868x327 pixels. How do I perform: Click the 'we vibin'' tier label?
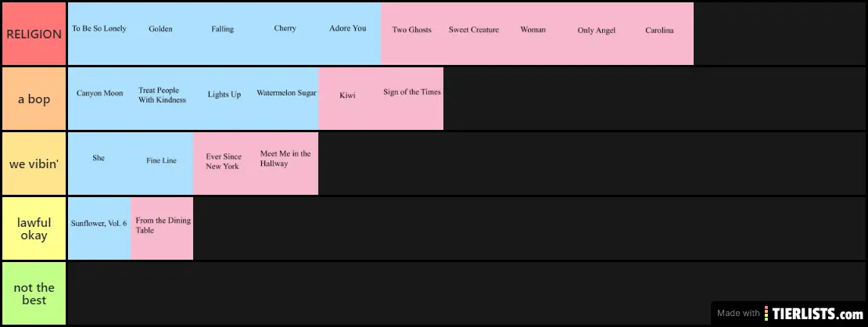point(34,163)
